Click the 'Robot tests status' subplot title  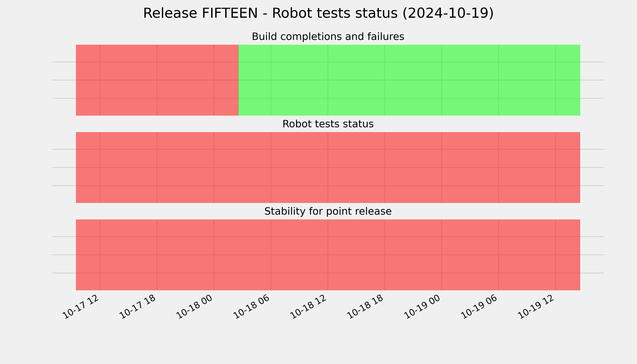pos(328,124)
